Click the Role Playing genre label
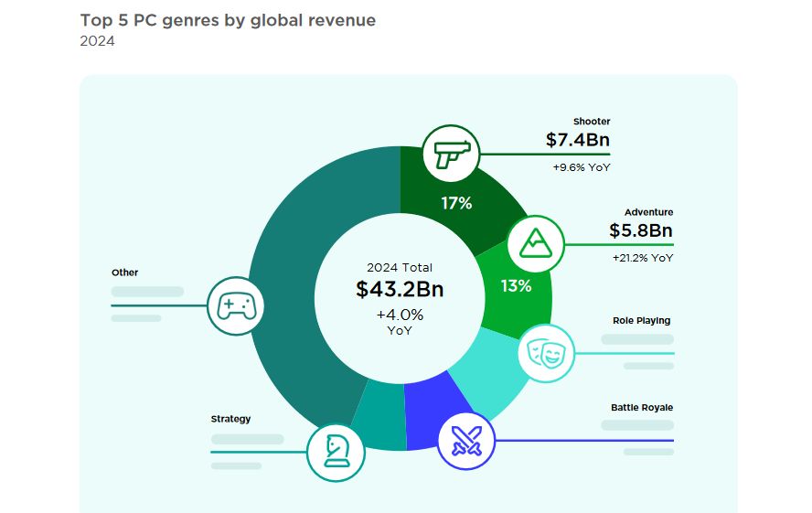The height and width of the screenshot is (513, 812). [641, 321]
